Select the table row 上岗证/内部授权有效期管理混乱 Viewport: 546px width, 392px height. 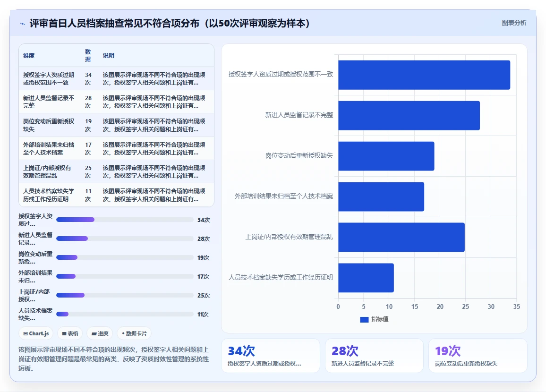tap(116, 171)
